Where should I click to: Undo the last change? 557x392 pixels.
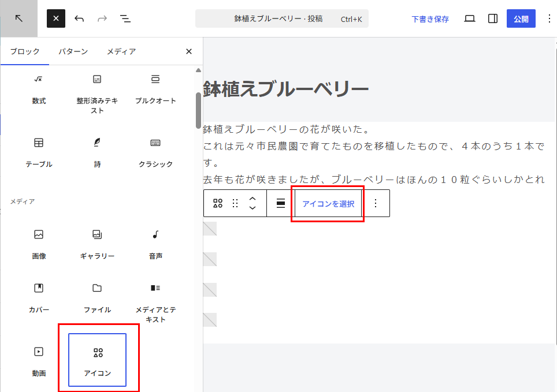[x=79, y=18]
